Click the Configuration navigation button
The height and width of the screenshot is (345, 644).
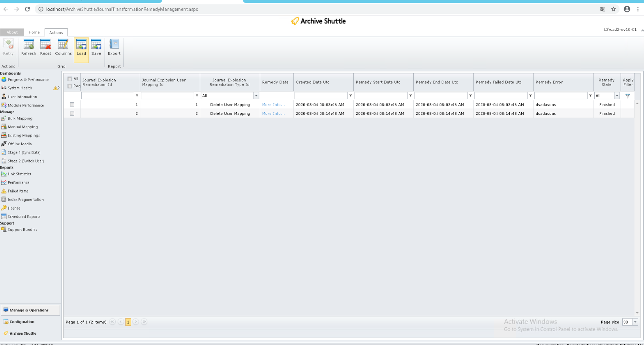pos(22,322)
